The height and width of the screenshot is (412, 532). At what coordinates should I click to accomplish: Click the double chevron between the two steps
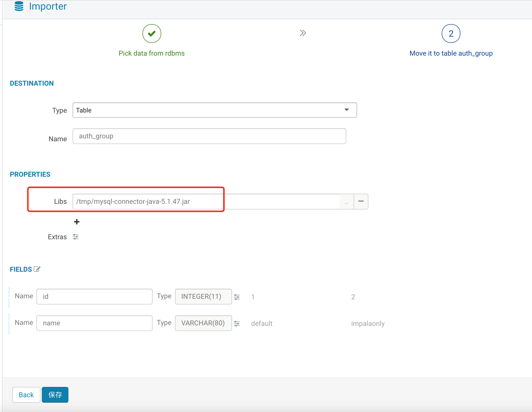[x=303, y=32]
